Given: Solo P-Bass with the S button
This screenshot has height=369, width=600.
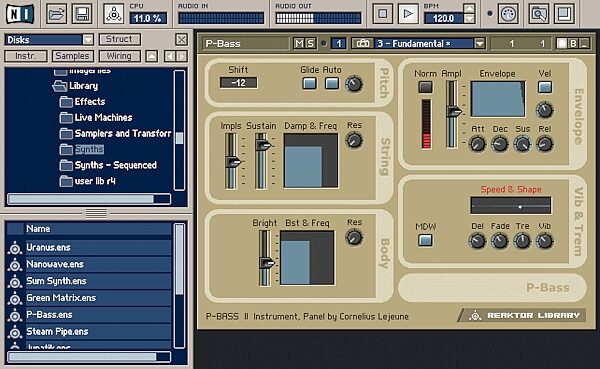Looking at the screenshot, I should coord(310,43).
